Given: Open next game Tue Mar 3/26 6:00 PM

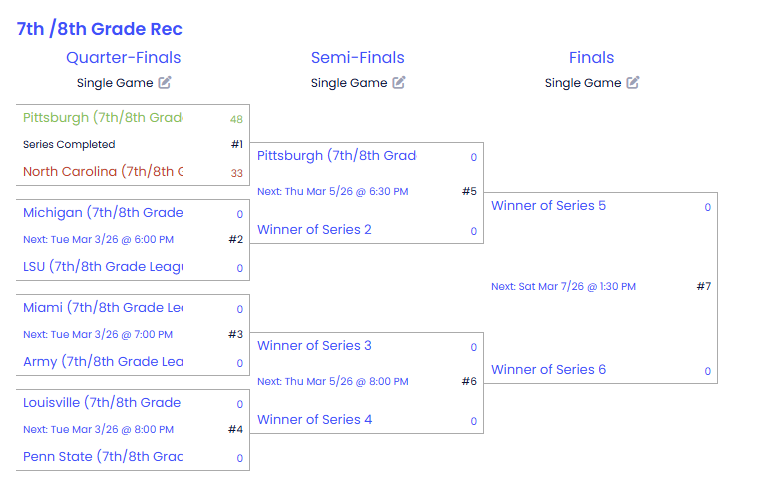Looking at the screenshot, I should click(98, 240).
